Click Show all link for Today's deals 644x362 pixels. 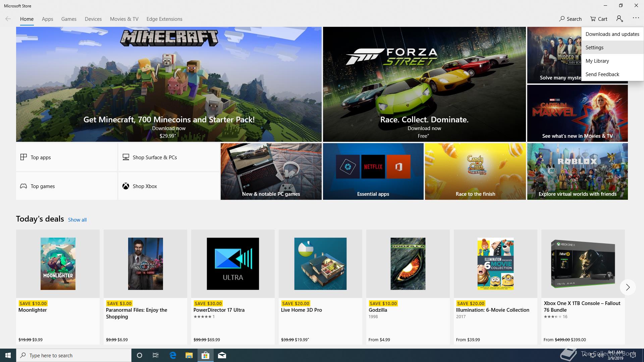[x=77, y=220]
